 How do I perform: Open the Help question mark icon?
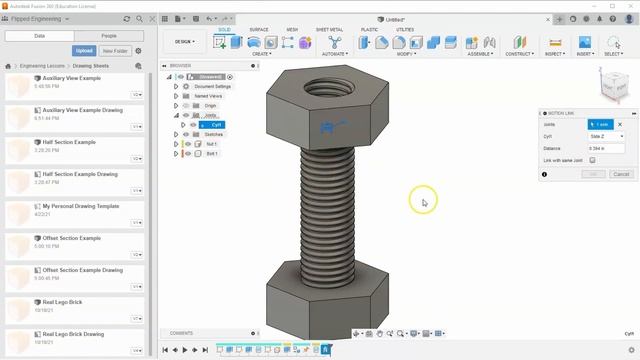[x=613, y=19]
